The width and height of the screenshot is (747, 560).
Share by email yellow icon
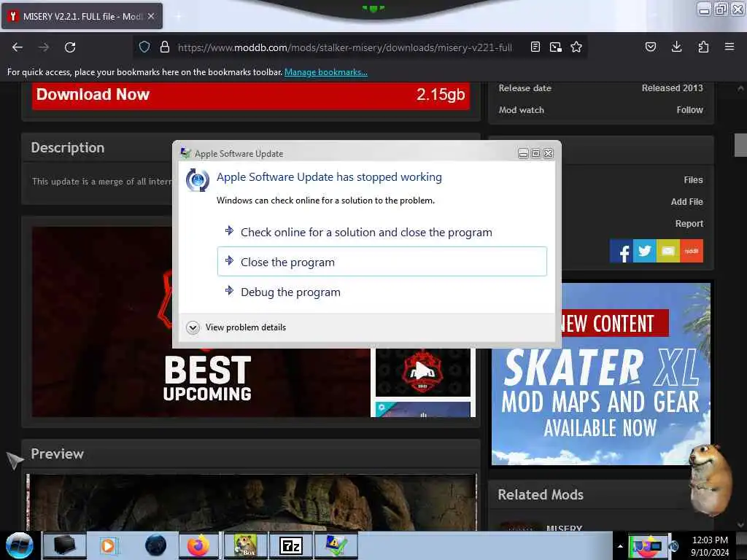click(668, 251)
